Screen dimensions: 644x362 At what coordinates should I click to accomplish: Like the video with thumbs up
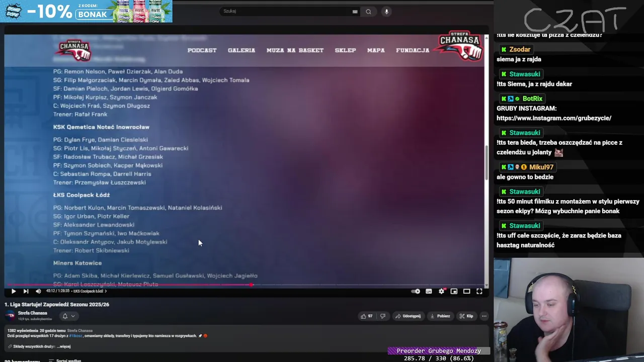pyautogui.click(x=366, y=316)
